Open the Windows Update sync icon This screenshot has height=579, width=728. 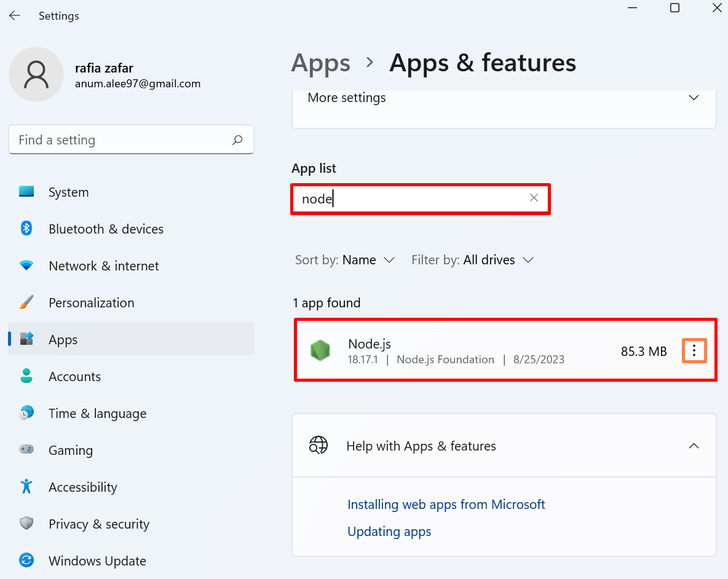[x=26, y=560]
